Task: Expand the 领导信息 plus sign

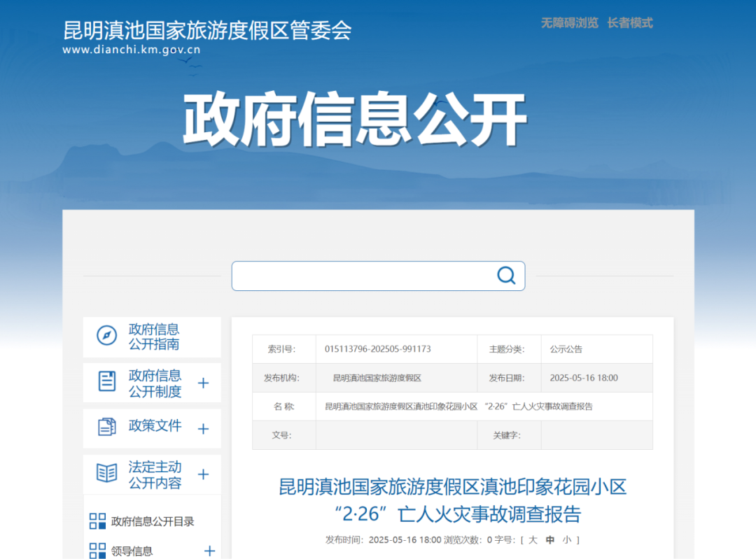Action: (209, 551)
